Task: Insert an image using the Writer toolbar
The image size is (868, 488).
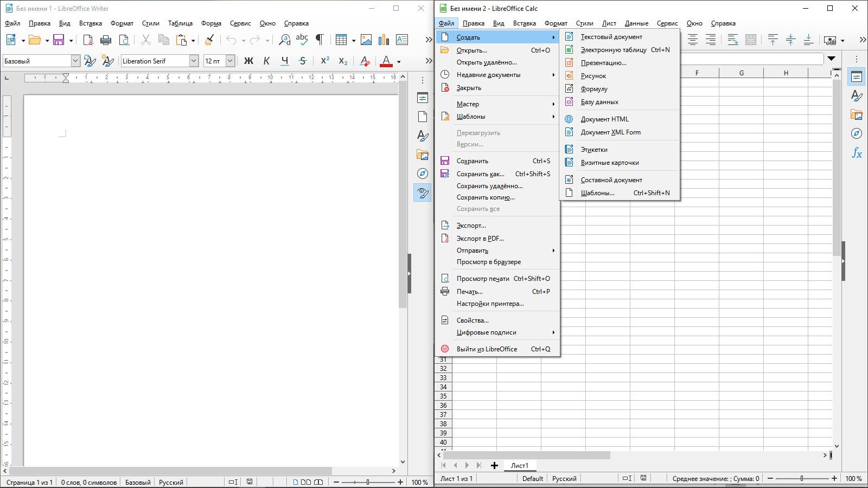Action: click(x=366, y=40)
